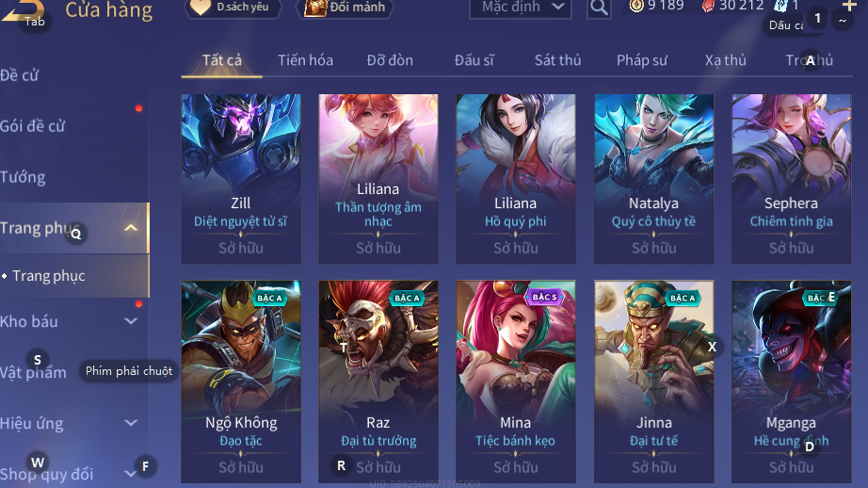868x488 pixels.
Task: Select the Trang phục sub-item
Action: tap(49, 276)
